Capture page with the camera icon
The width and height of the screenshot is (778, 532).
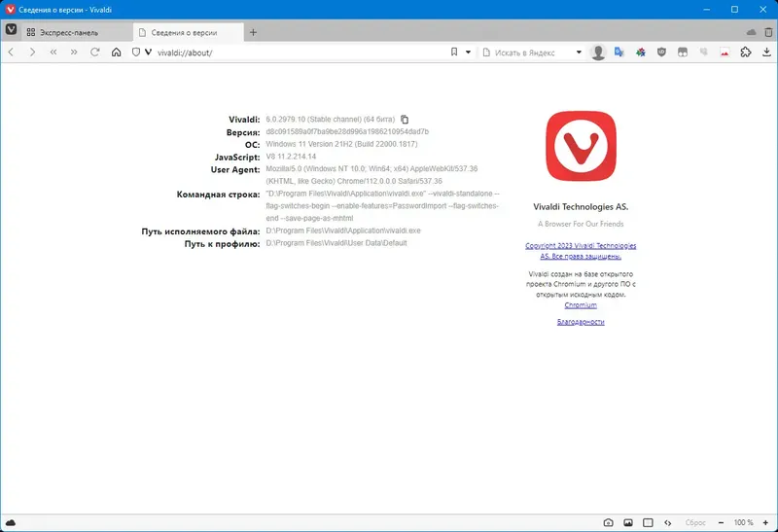click(609, 522)
